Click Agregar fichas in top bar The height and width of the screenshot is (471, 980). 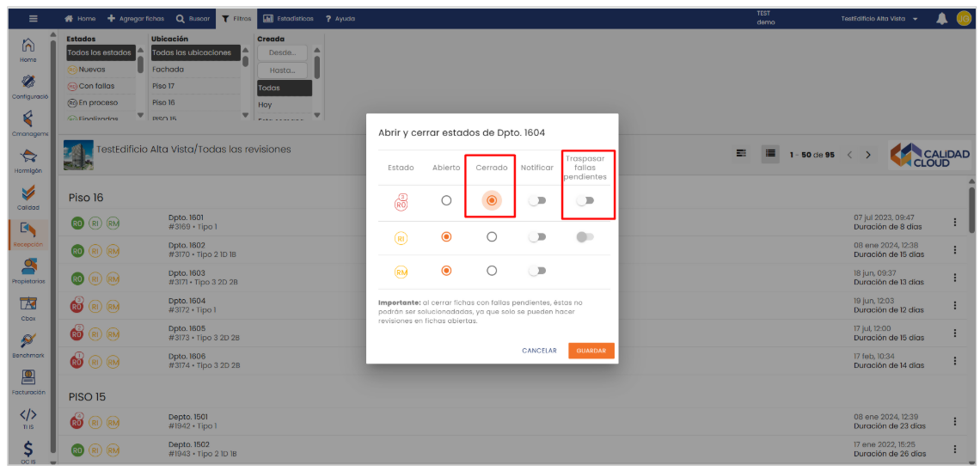coord(135,19)
